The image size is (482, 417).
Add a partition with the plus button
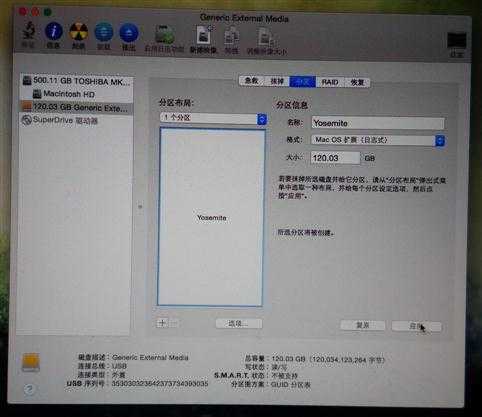point(162,323)
